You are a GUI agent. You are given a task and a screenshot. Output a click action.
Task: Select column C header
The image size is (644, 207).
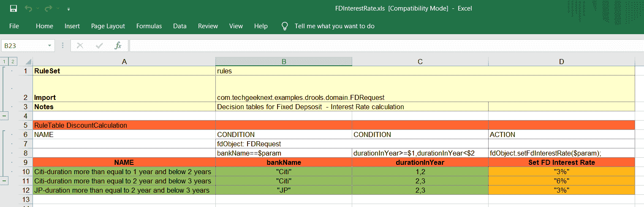point(420,62)
